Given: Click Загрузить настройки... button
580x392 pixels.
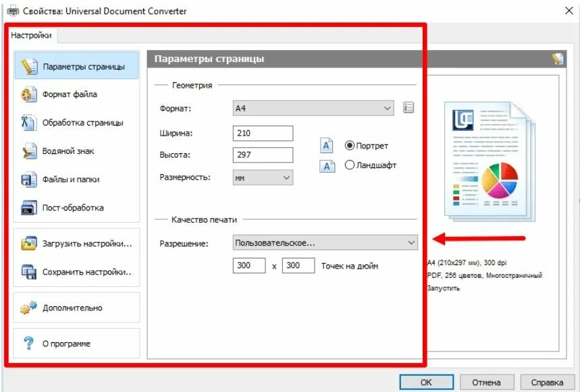Looking at the screenshot, I should 76,244.
